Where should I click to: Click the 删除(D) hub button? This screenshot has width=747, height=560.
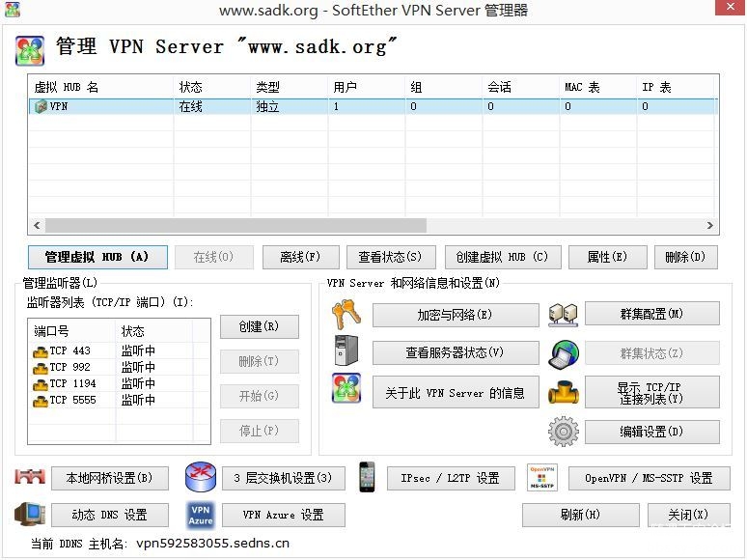click(685, 258)
